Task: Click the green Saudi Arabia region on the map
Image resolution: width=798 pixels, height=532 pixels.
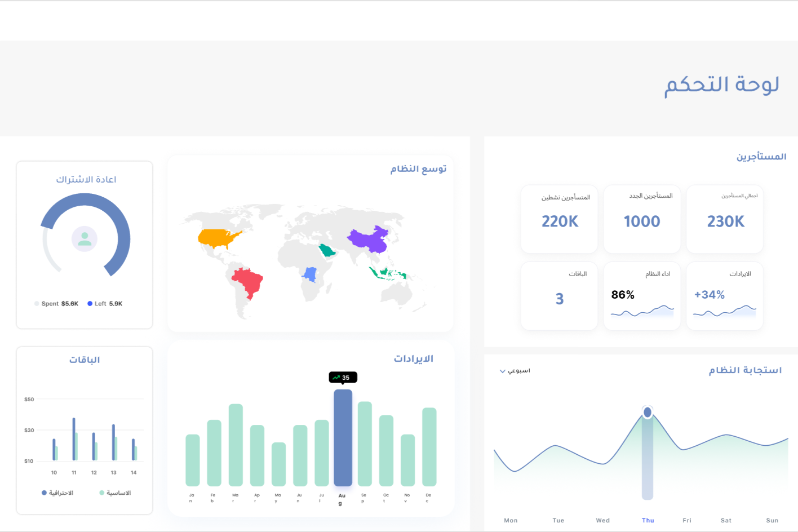Action: pos(327,251)
